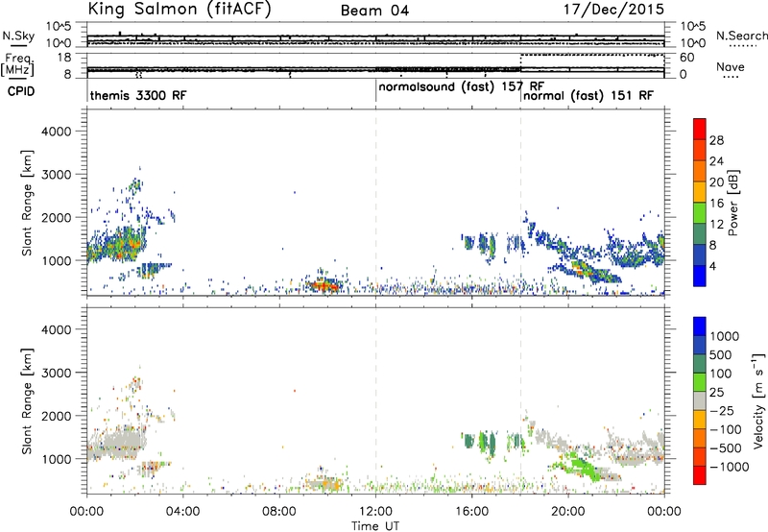Click the 'King Salmon (fitACF)' title

point(180,9)
